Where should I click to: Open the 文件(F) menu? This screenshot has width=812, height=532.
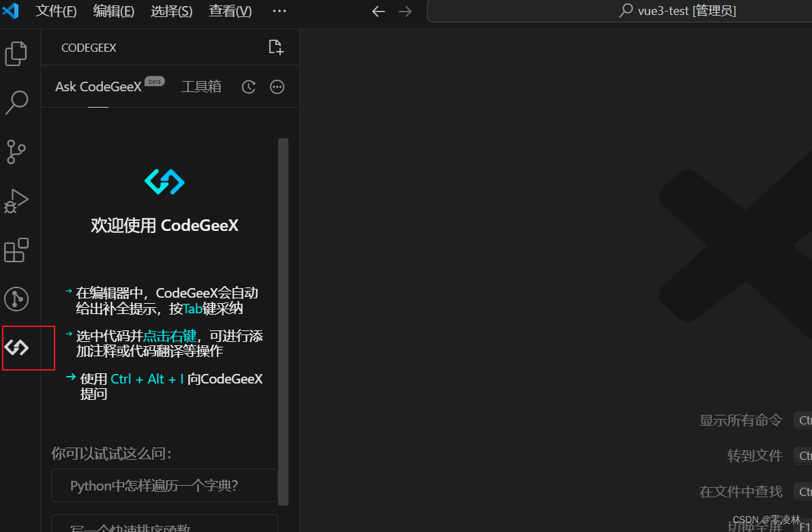(x=56, y=11)
